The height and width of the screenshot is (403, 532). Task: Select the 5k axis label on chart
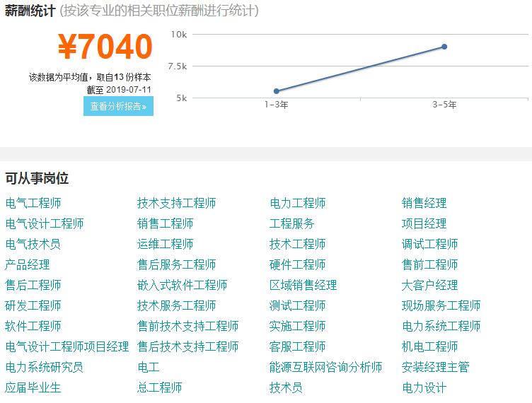(x=182, y=98)
